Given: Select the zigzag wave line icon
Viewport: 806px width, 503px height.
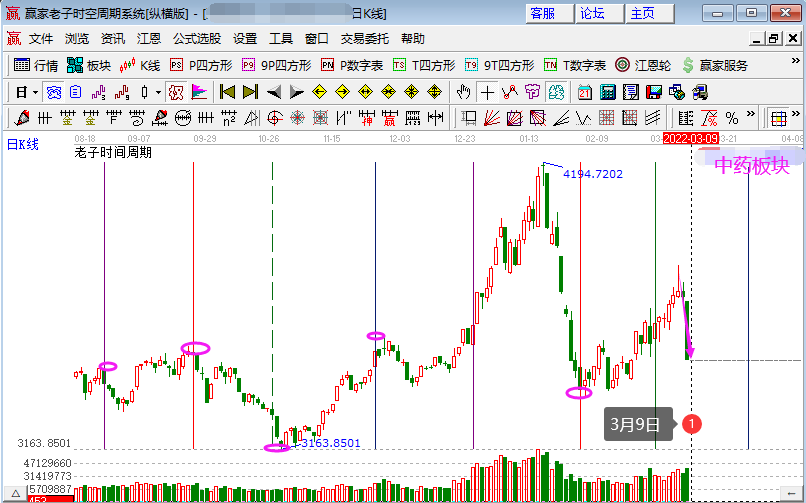Looking at the screenshot, I should tap(584, 118).
